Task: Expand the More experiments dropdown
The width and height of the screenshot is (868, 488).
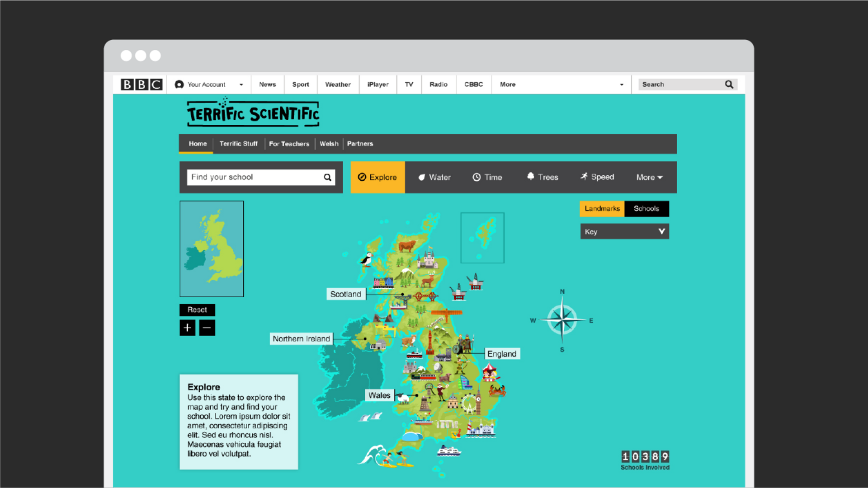Action: coord(650,178)
